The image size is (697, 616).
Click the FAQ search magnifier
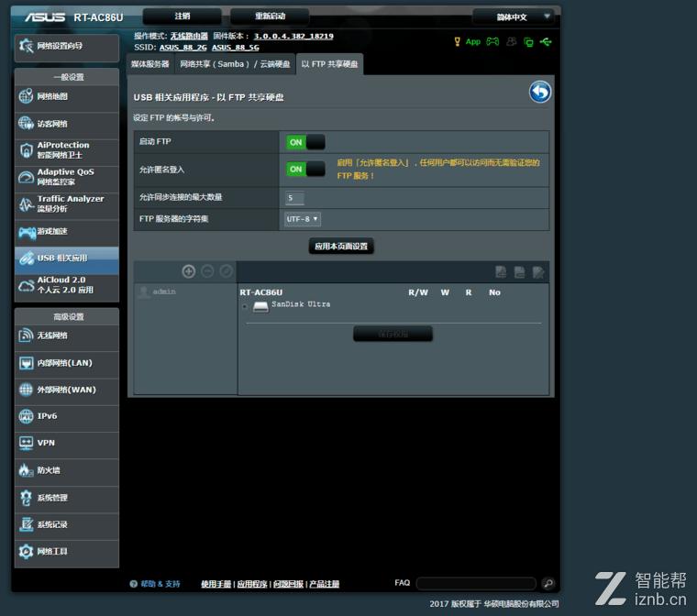tap(548, 583)
